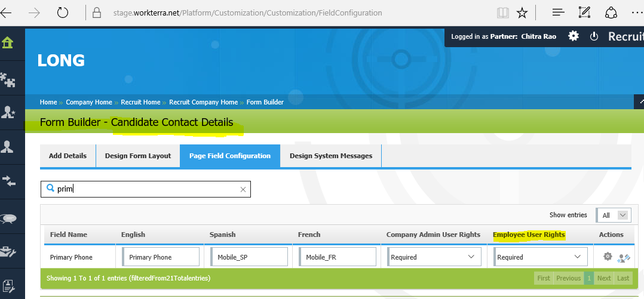
Task: Click the Spanish Mobile_SP text field
Action: pos(250,257)
